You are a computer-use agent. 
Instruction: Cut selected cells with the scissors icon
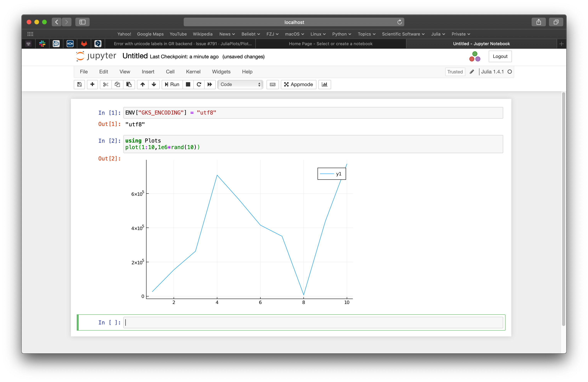pyautogui.click(x=106, y=84)
